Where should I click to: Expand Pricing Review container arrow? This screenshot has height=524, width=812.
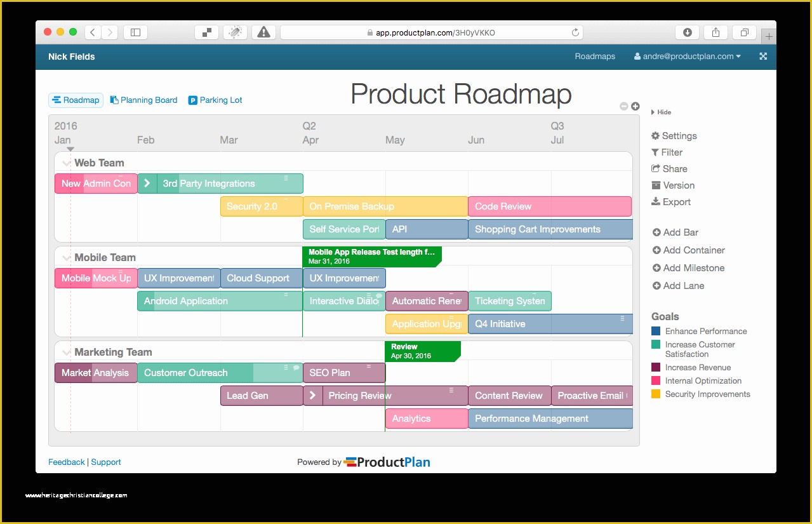312,396
